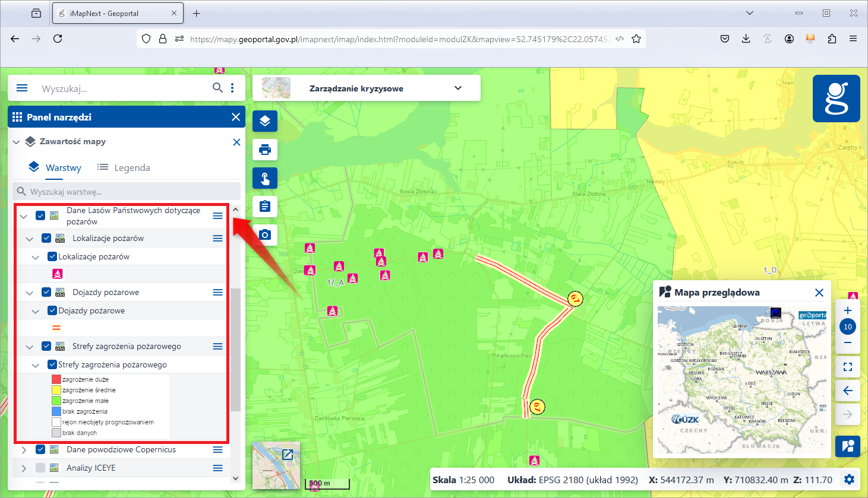The width and height of the screenshot is (868, 498).
Task: Collapse Strefy zagrożenia pożarowego WMS group
Action: pos(30,347)
